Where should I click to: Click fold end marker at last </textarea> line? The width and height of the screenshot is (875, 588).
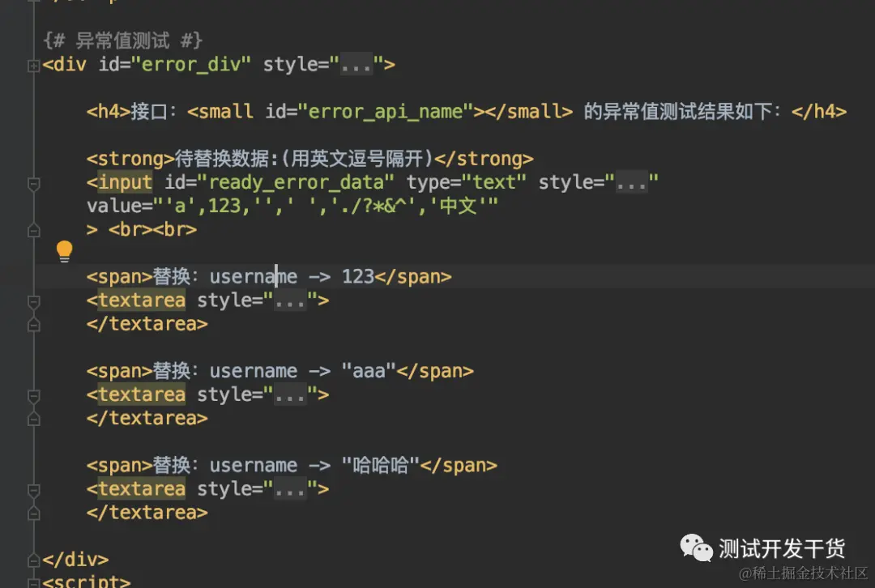pos(33,513)
